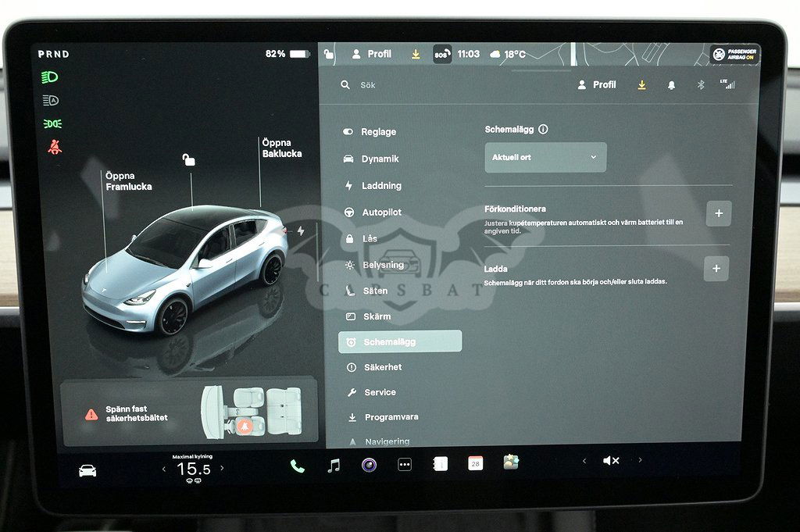
Task: Launch the dashcam camera app
Action: (x=369, y=466)
